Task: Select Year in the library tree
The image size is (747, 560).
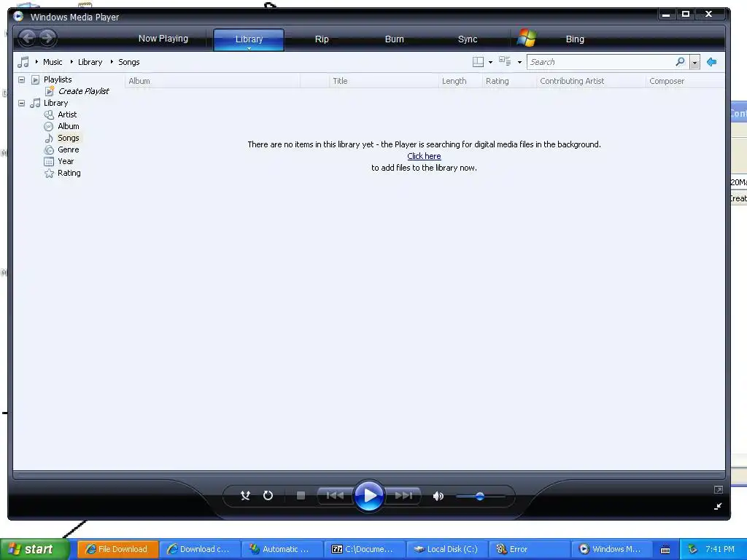Action: click(x=66, y=161)
